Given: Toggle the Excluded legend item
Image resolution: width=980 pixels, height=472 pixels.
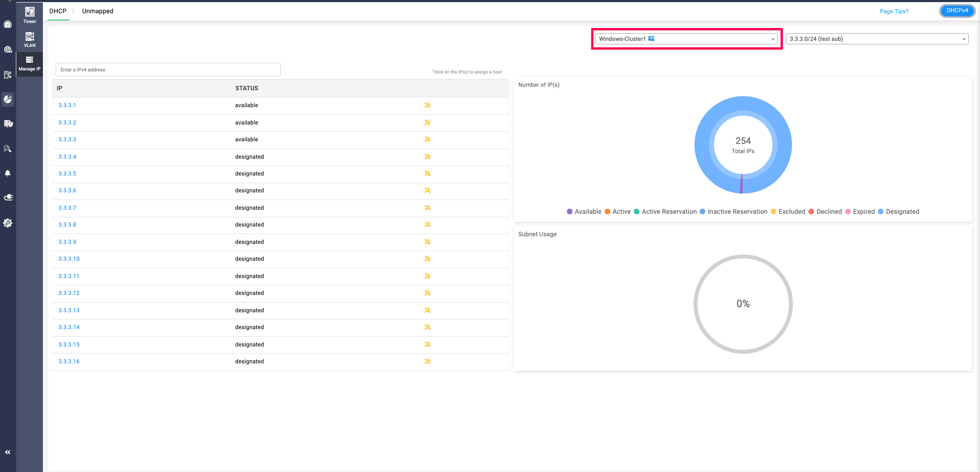Looking at the screenshot, I should 788,212.
